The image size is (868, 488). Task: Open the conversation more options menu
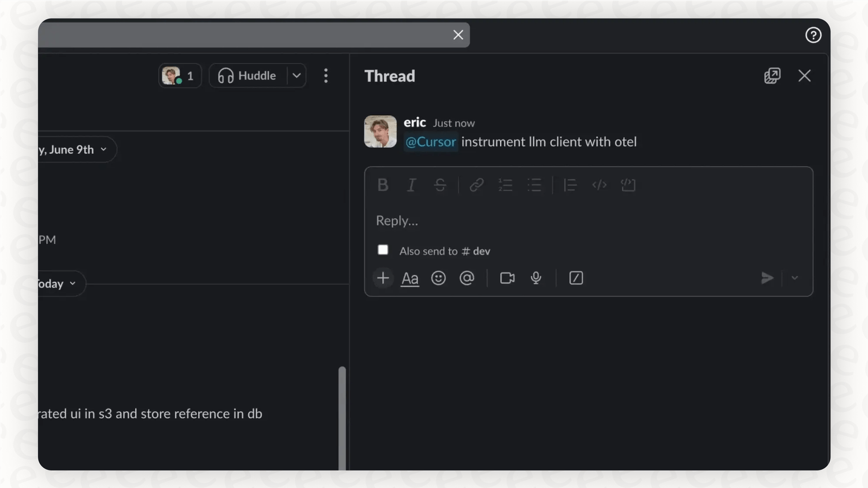pos(326,75)
